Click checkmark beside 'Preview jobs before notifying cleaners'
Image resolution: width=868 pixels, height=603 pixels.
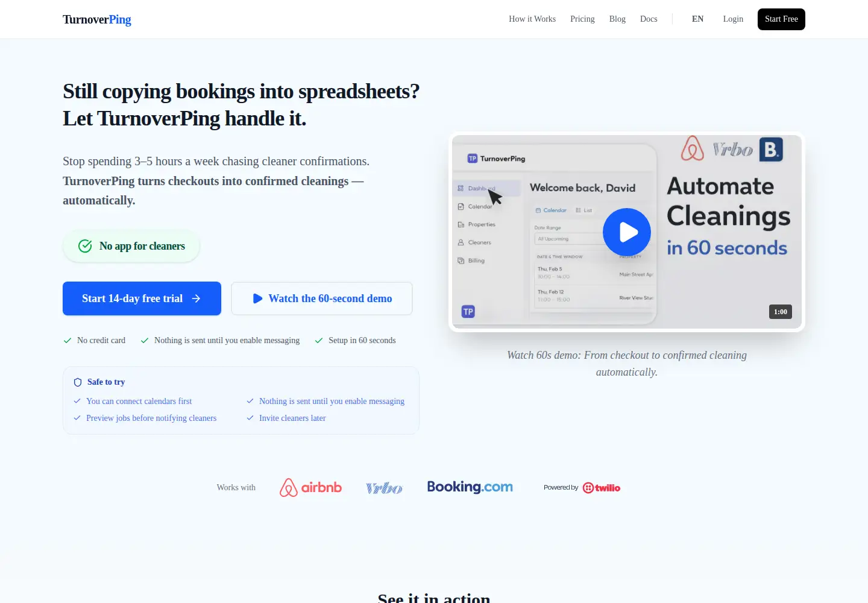pos(77,418)
